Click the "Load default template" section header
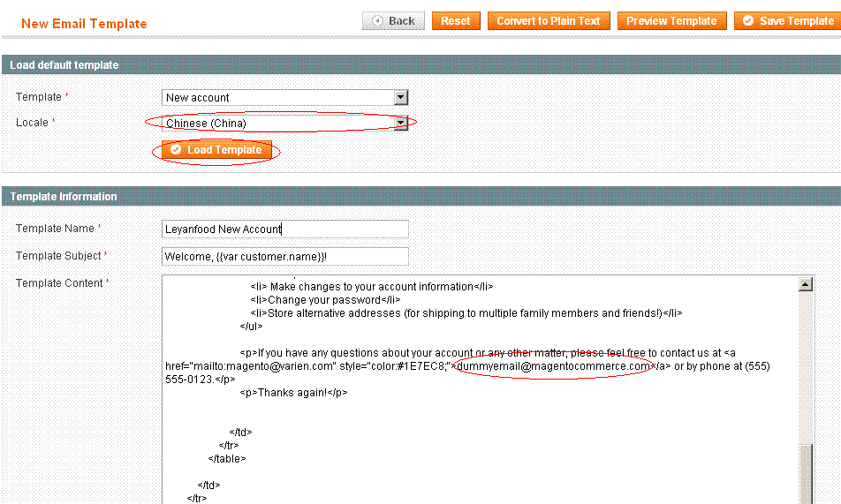The height and width of the screenshot is (504, 841). pos(64,65)
